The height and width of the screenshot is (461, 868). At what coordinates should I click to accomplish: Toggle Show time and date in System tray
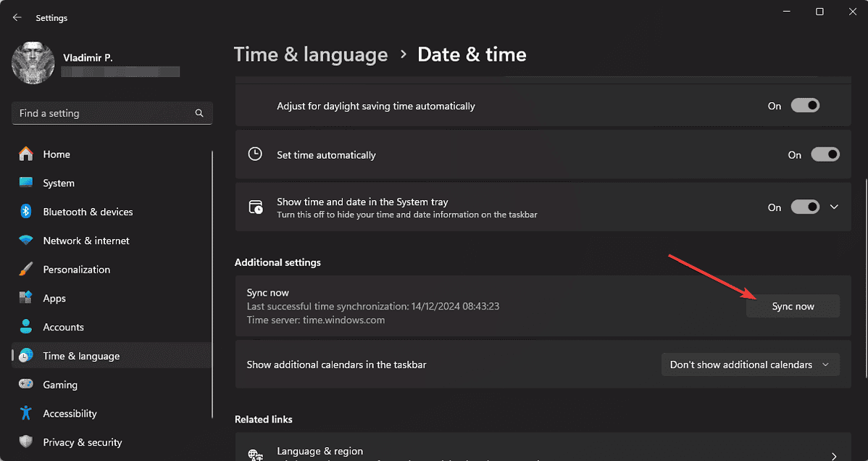pyautogui.click(x=805, y=207)
